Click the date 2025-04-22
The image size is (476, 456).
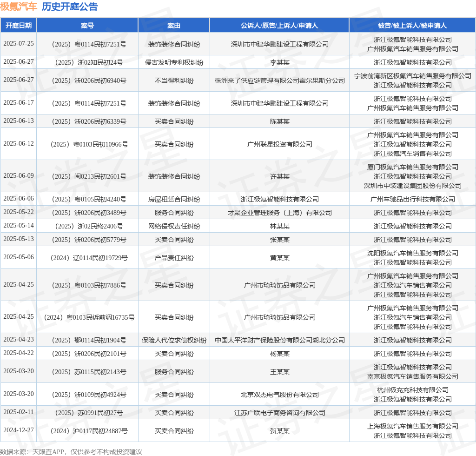pos(19,353)
